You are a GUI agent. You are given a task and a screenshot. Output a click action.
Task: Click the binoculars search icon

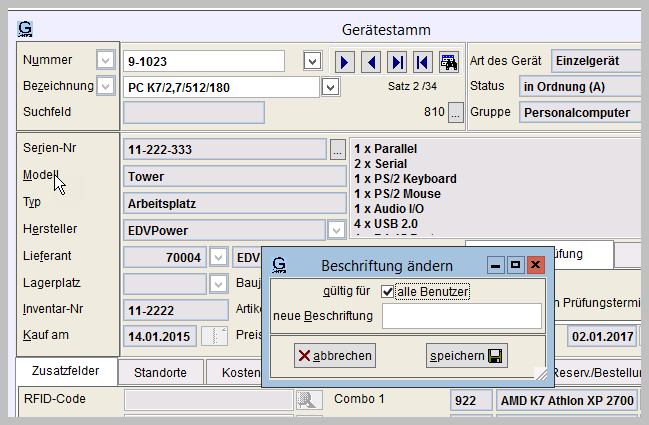point(448,62)
